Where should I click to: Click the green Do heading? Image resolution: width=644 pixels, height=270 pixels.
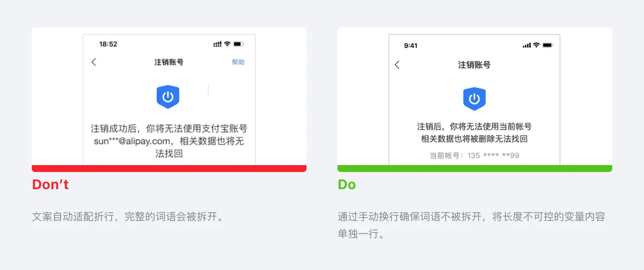[x=346, y=184]
